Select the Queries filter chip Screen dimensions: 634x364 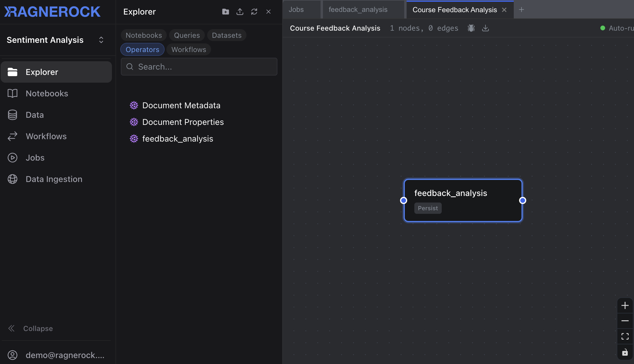point(187,35)
